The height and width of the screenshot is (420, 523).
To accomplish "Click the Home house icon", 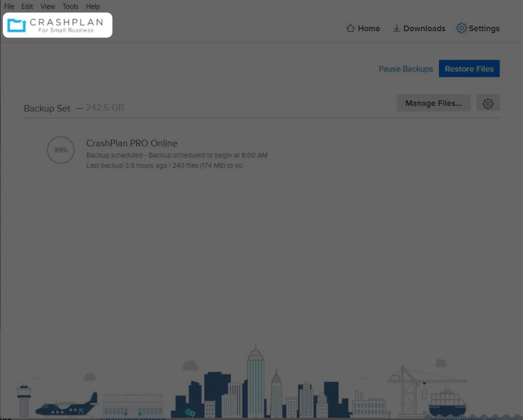I will 350,28.
